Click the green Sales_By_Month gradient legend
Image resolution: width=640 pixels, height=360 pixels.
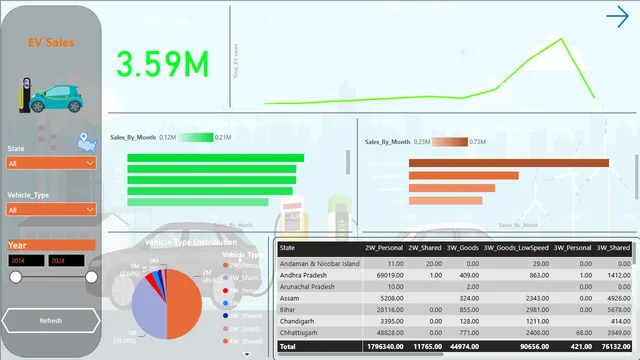196,138
